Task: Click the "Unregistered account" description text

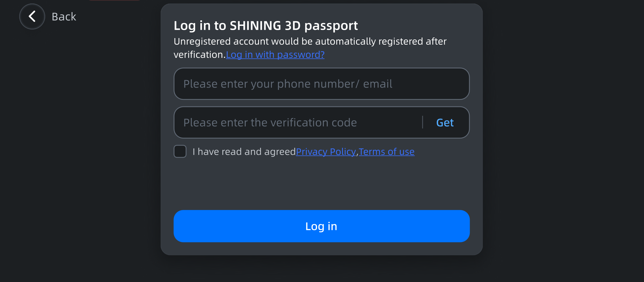Action: coord(310,41)
